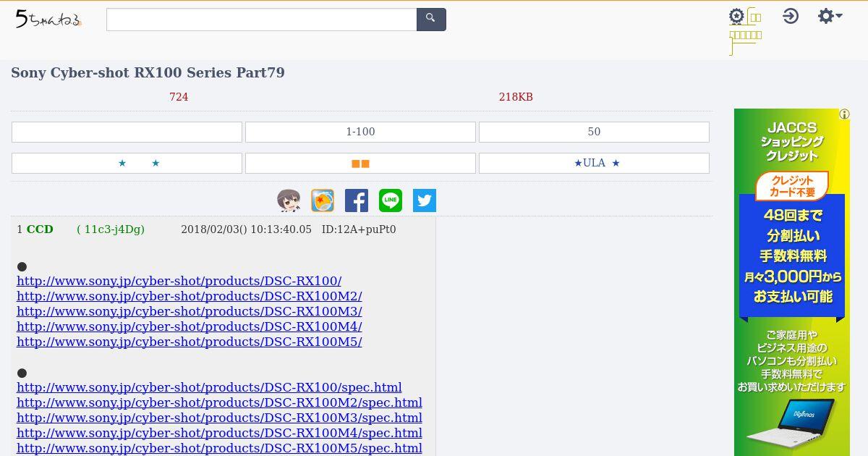This screenshot has height=456, width=868.
Task: Click the orange star app share icon
Action: 323,200
